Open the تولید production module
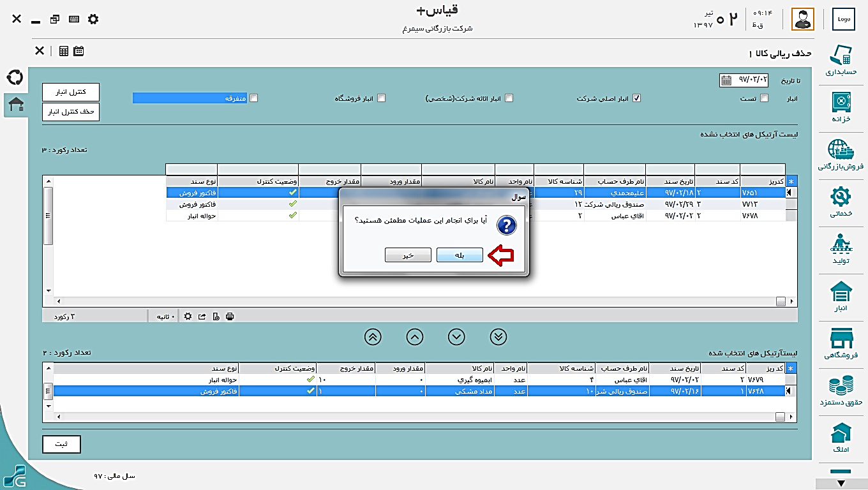The height and width of the screenshot is (490, 868). (x=841, y=249)
